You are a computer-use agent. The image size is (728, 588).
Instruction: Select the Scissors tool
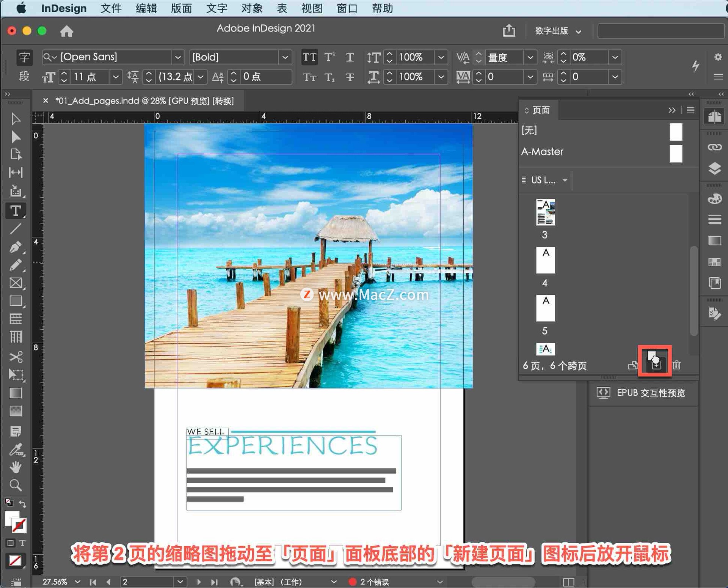coord(16,357)
